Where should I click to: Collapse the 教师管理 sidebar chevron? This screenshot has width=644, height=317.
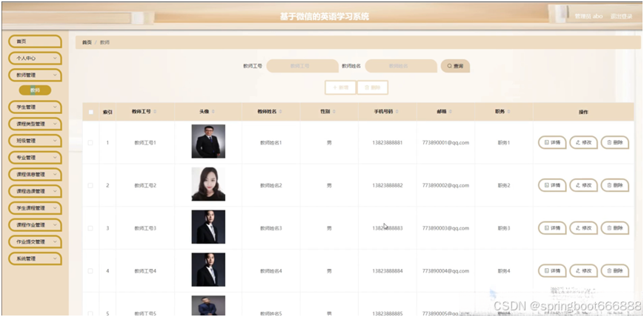click(55, 75)
